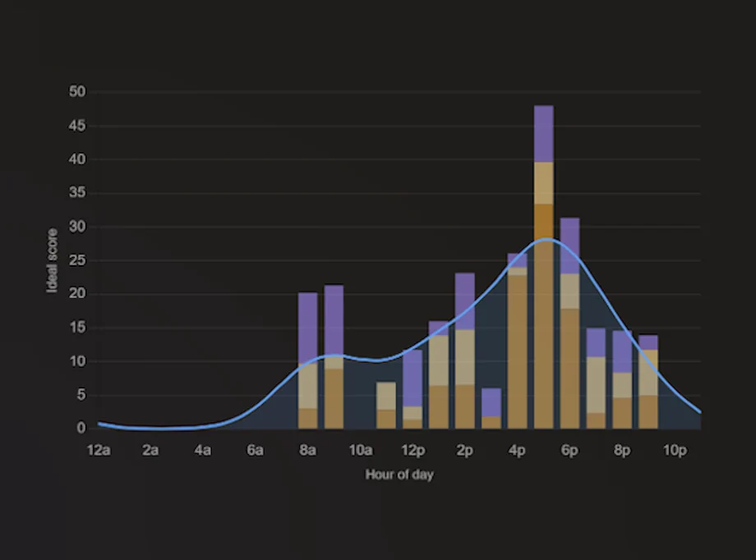Click the 2p bar
Screen dimensions: 756x560
coord(465,351)
